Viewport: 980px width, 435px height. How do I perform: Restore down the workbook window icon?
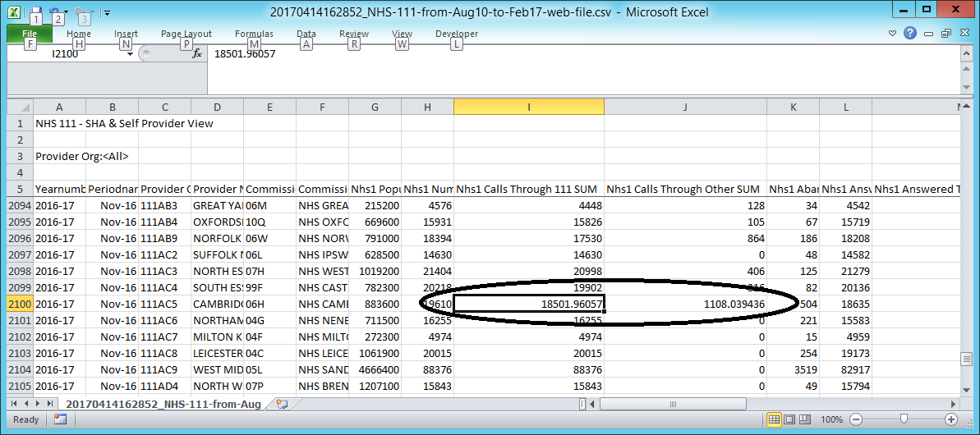[x=946, y=33]
